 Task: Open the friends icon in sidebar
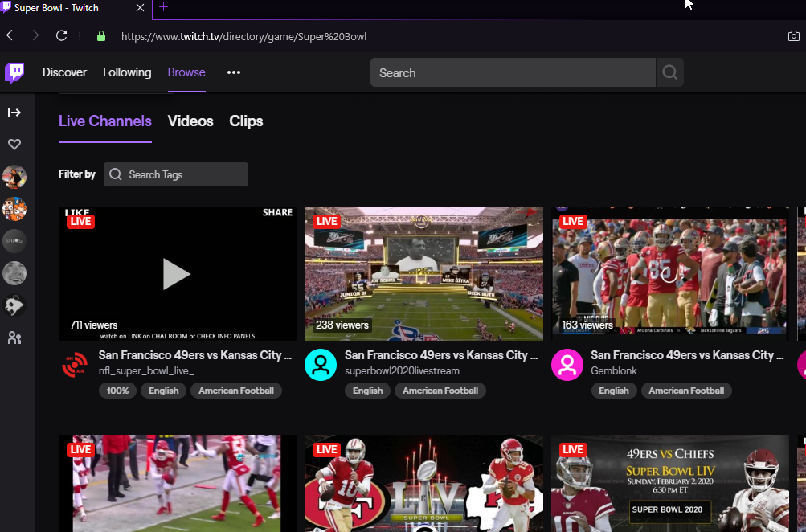click(x=14, y=338)
